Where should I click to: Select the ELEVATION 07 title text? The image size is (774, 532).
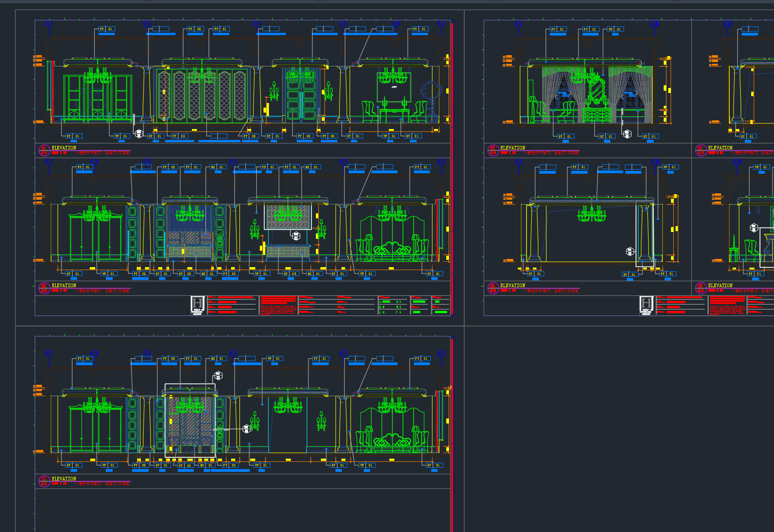pos(64,479)
